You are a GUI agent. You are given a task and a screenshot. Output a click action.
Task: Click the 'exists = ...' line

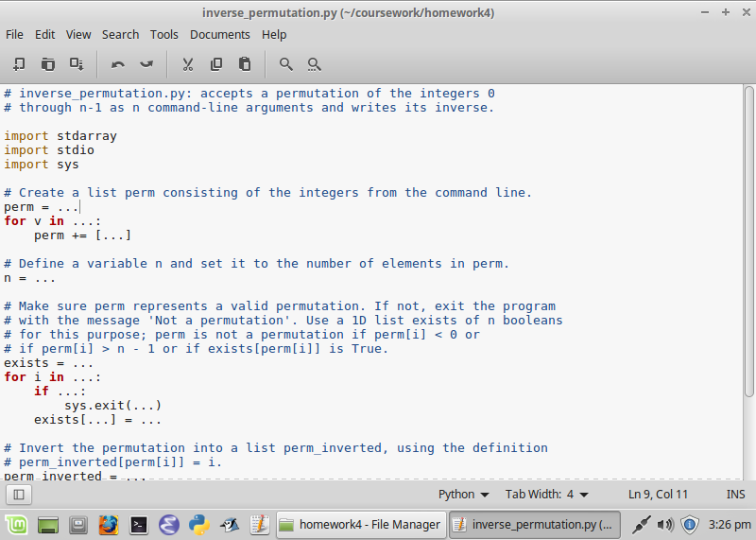point(49,363)
